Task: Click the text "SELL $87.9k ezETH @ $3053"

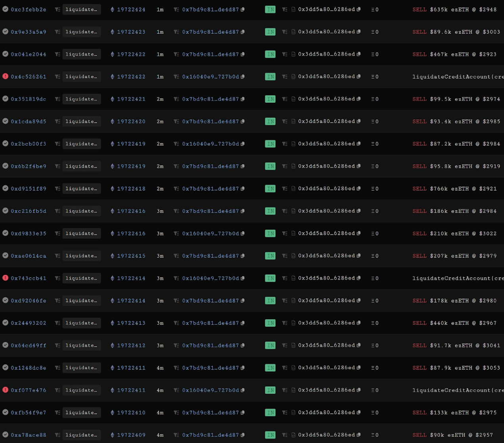Action: (x=456, y=368)
